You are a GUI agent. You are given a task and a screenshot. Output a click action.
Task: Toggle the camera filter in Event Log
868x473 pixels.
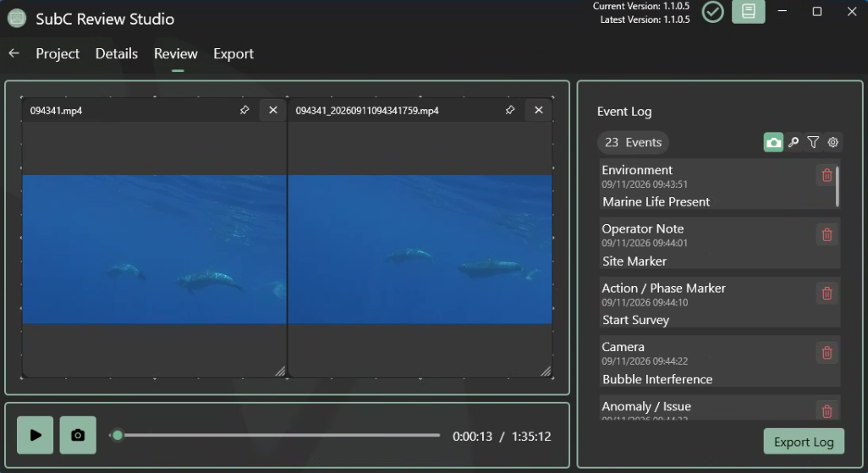pyautogui.click(x=773, y=142)
